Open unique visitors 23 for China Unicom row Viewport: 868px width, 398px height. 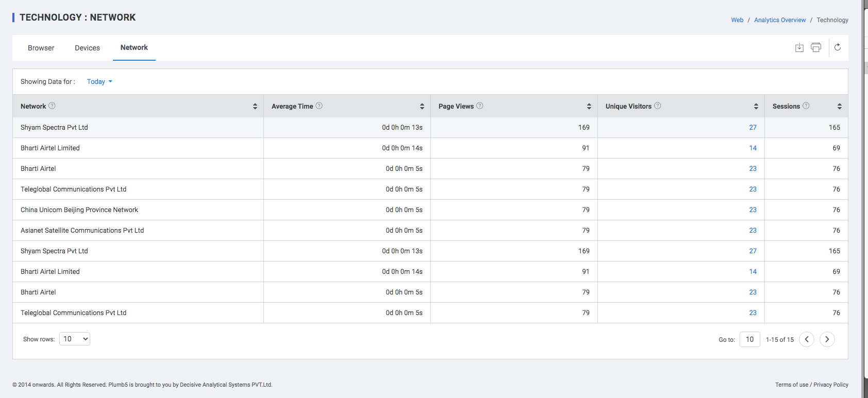click(x=753, y=210)
